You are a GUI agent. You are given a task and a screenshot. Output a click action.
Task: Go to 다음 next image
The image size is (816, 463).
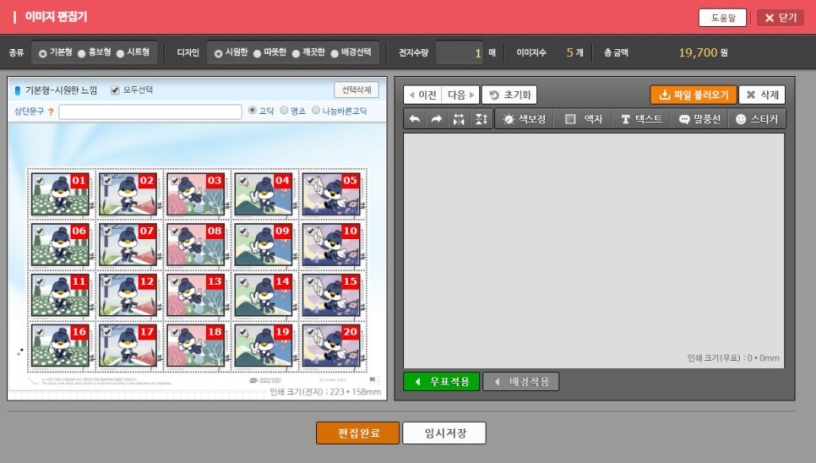461,95
